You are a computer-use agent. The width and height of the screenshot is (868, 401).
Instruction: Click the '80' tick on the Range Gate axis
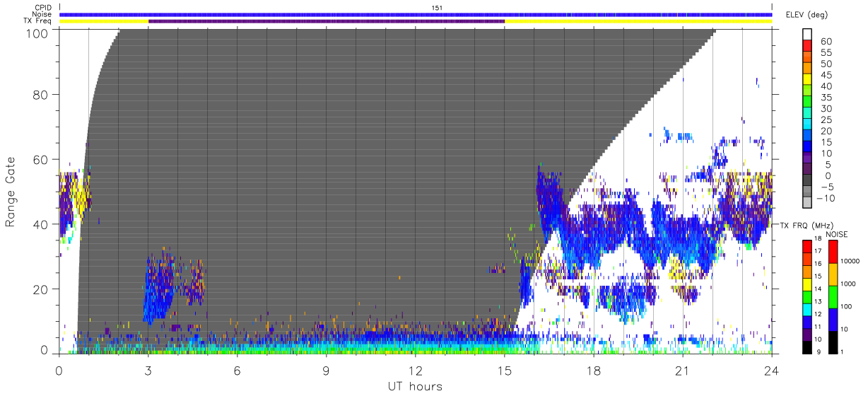click(42, 95)
